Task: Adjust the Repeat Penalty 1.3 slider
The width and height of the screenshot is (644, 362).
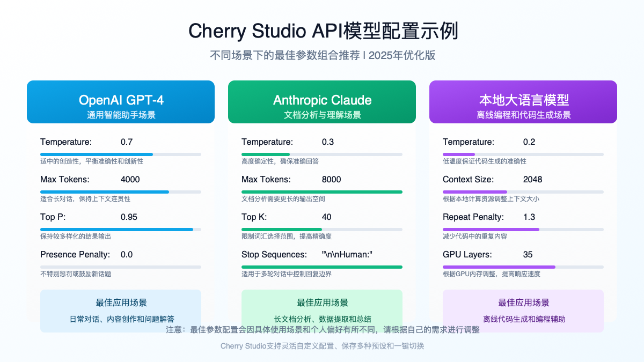Action: tap(523, 230)
